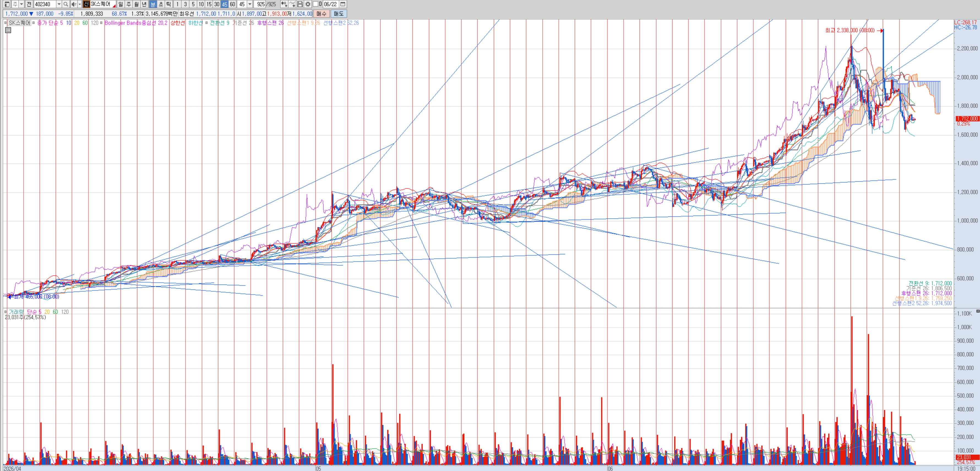Click the Bollinger Bands중심선 20,2 legend
Image resolution: width=980 pixels, height=471 pixels.
[x=136, y=23]
